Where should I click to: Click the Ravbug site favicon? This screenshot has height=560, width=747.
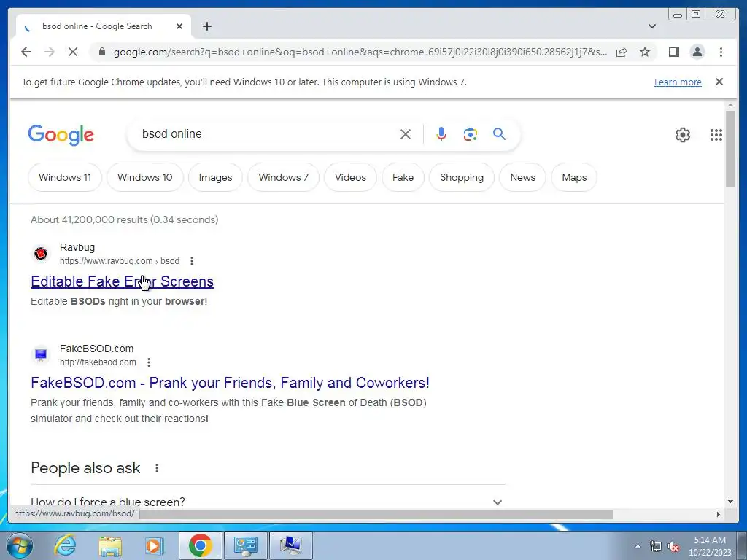[x=41, y=253]
